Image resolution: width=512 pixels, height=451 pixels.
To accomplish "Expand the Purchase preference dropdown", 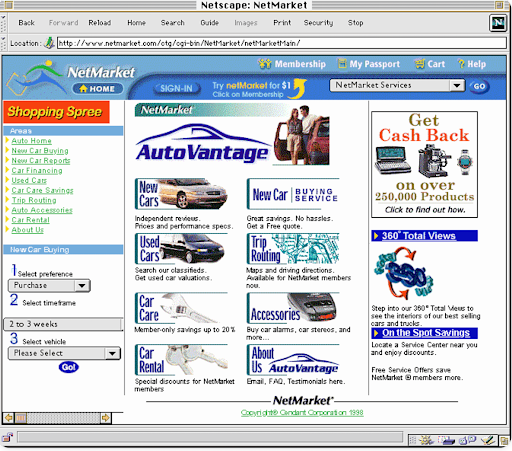I will (x=49, y=285).
